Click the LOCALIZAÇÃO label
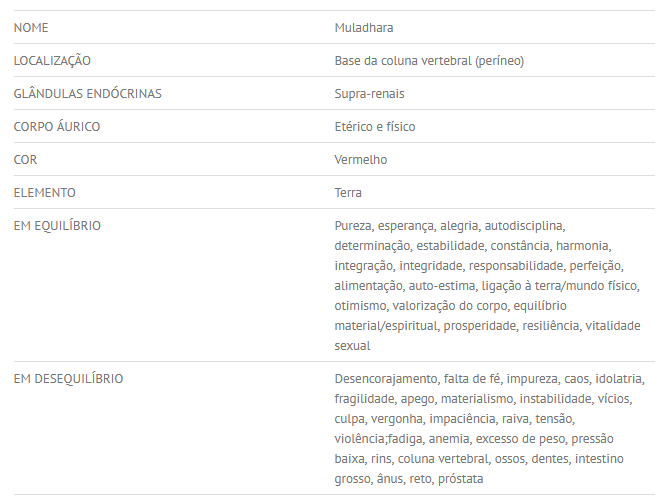This screenshot has height=504, width=669. point(52,61)
